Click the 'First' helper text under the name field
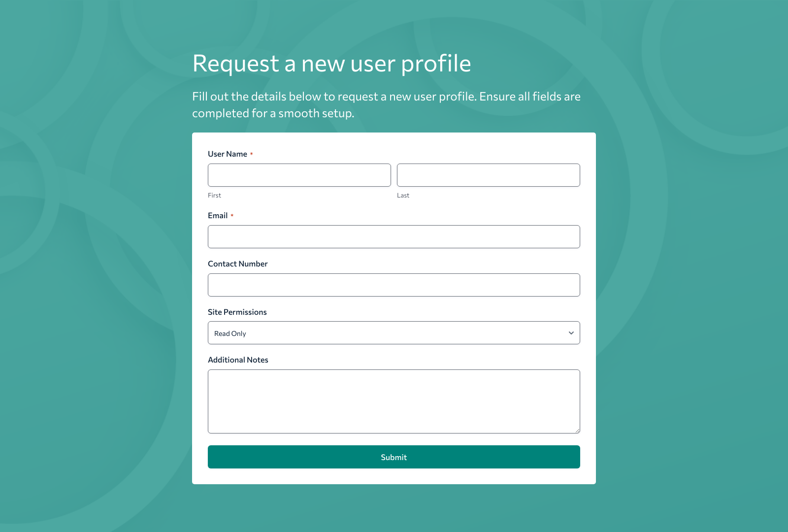The width and height of the screenshot is (788, 532). click(x=214, y=195)
